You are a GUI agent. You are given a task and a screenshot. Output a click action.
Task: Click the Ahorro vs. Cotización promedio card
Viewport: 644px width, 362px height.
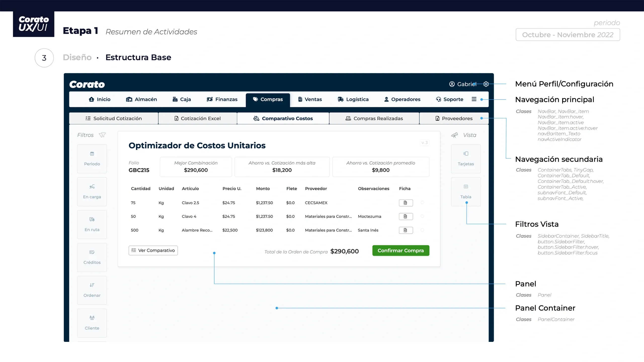coord(381,167)
